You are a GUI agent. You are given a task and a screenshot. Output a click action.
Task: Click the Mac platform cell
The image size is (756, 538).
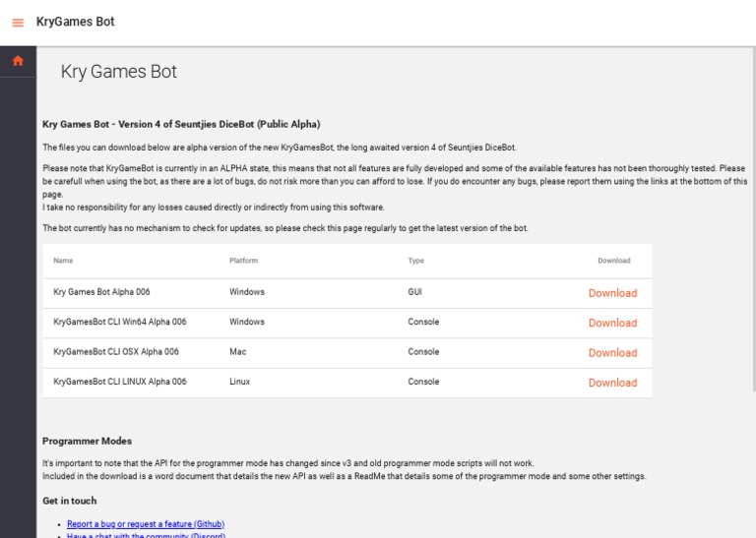click(x=237, y=351)
